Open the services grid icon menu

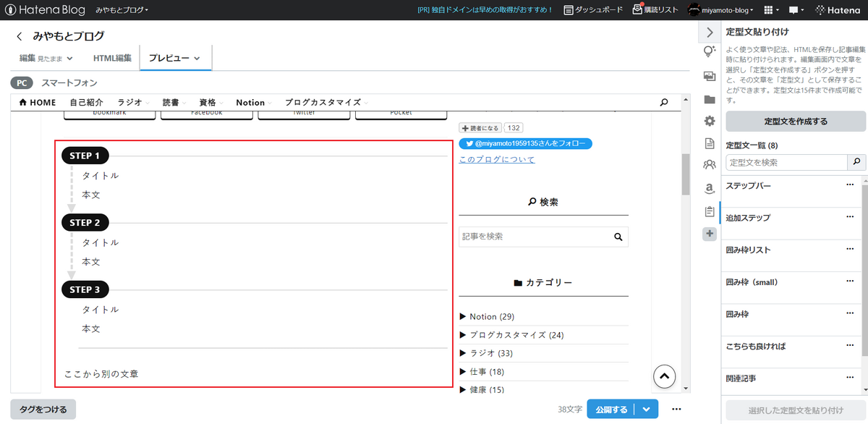click(773, 10)
